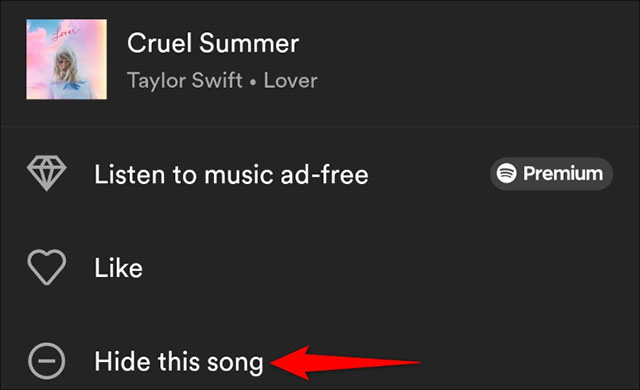This screenshot has height=390, width=640.
Task: Click the word "Premium" in the badge
Action: pyautogui.click(x=563, y=173)
